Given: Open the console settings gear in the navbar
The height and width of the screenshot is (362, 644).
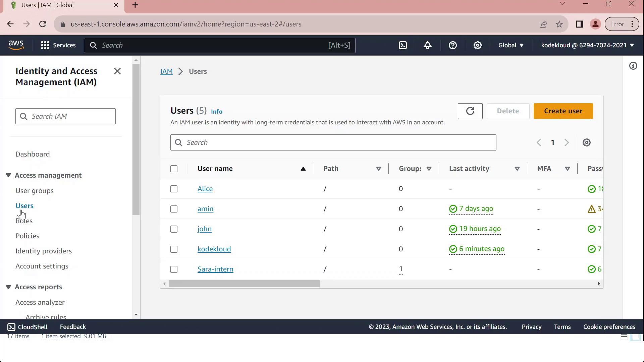Looking at the screenshot, I should (x=477, y=45).
